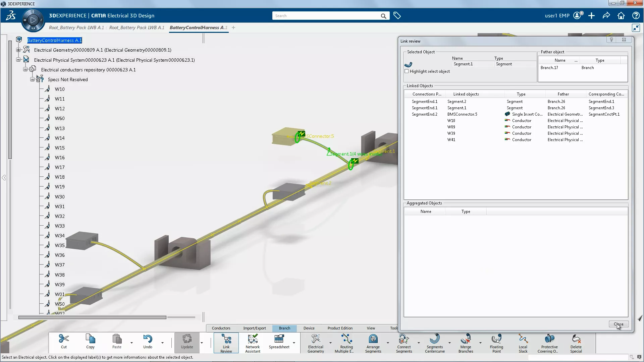Open Link review dialog help button
This screenshot has height=362, width=644.
tap(611, 40)
